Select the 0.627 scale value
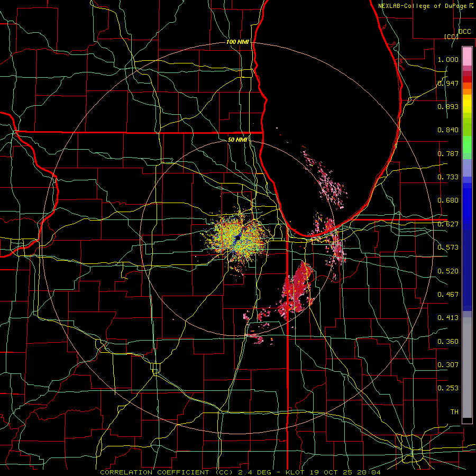This screenshot has width=476, height=476. point(448,224)
